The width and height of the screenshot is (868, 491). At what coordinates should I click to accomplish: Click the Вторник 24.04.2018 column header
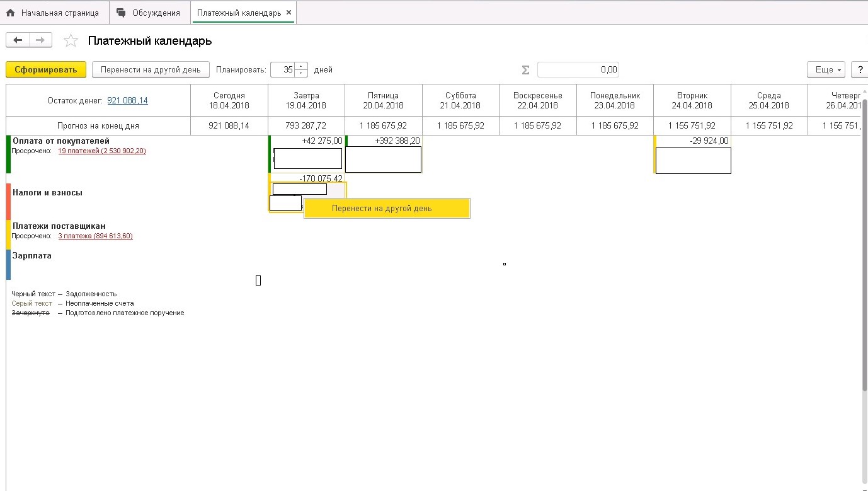(x=692, y=100)
